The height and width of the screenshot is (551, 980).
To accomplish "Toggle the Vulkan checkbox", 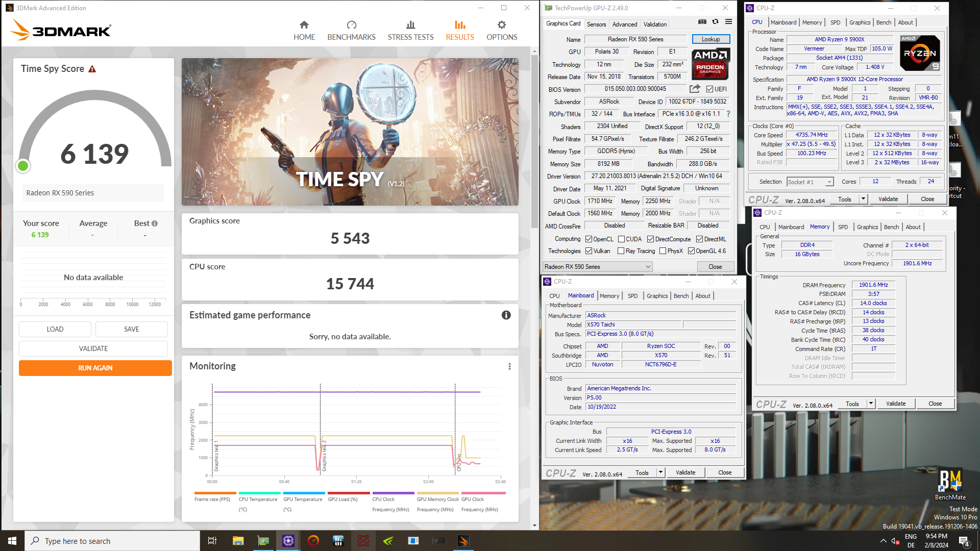I will [x=589, y=251].
